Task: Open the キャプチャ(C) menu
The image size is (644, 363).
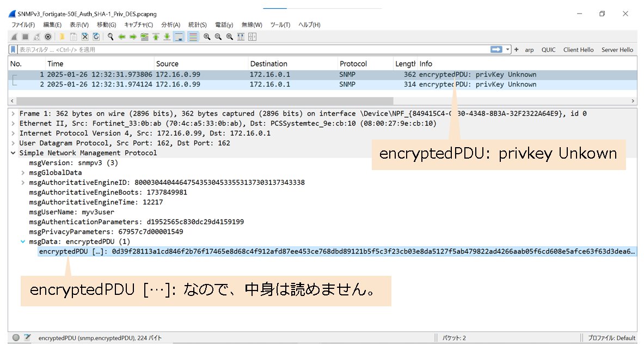Action: [x=138, y=25]
